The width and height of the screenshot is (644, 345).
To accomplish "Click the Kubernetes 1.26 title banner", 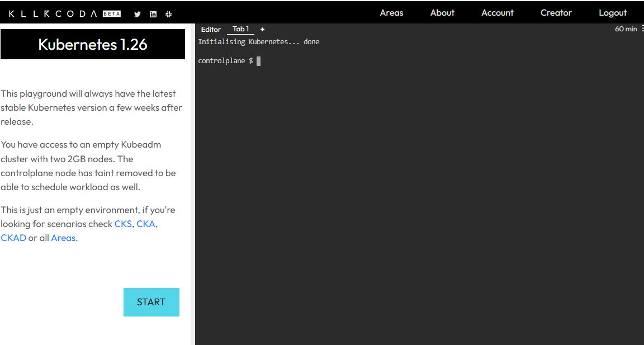I will [93, 44].
